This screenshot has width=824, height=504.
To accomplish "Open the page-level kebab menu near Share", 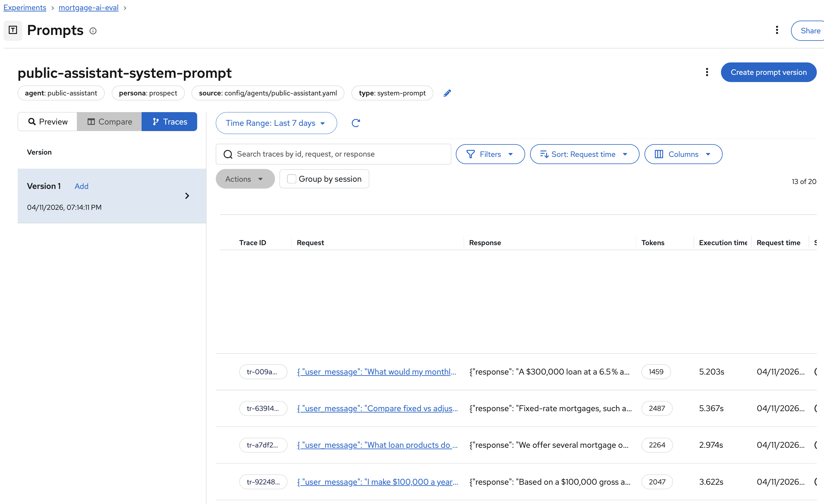I will pos(777,30).
